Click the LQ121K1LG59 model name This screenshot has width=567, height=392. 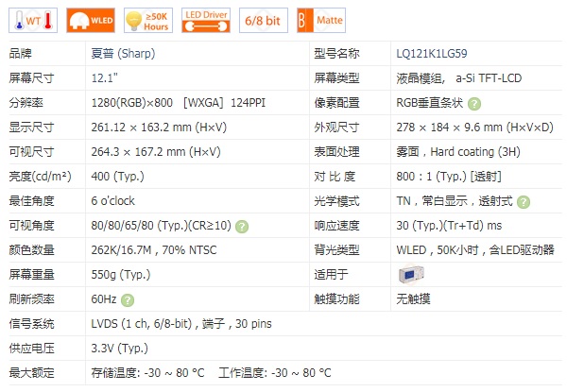[x=433, y=54]
